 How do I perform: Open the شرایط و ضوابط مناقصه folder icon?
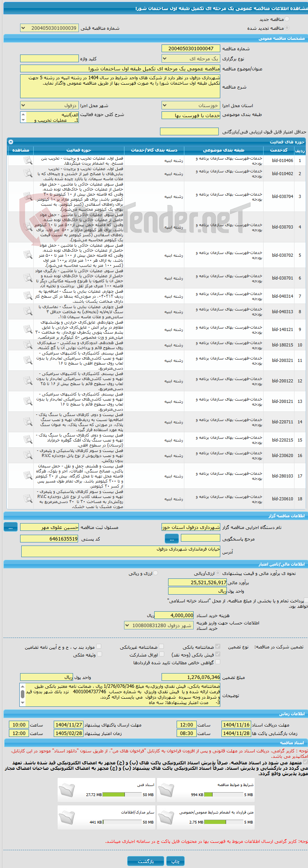[x=166, y=790]
